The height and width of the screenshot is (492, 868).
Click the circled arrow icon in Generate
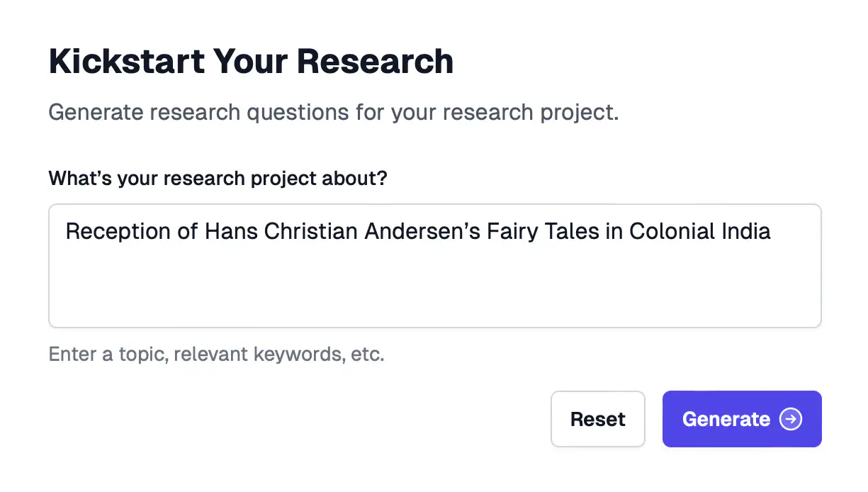[x=791, y=419]
